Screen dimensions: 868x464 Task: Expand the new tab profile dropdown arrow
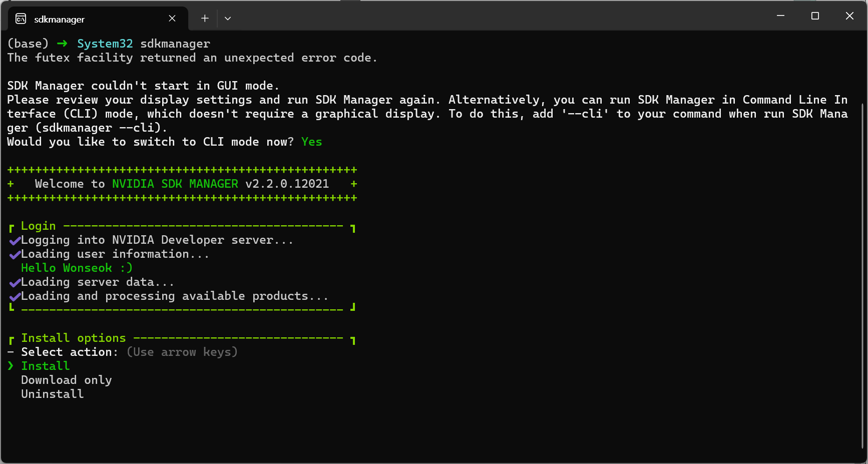pos(228,19)
